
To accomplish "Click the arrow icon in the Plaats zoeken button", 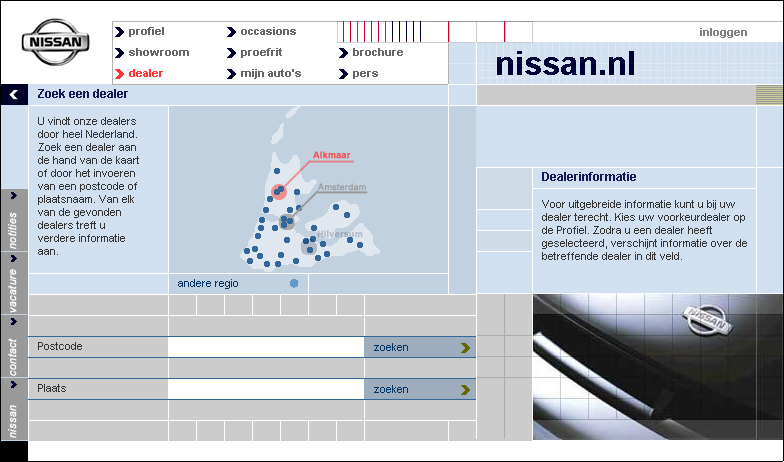I will [x=466, y=390].
